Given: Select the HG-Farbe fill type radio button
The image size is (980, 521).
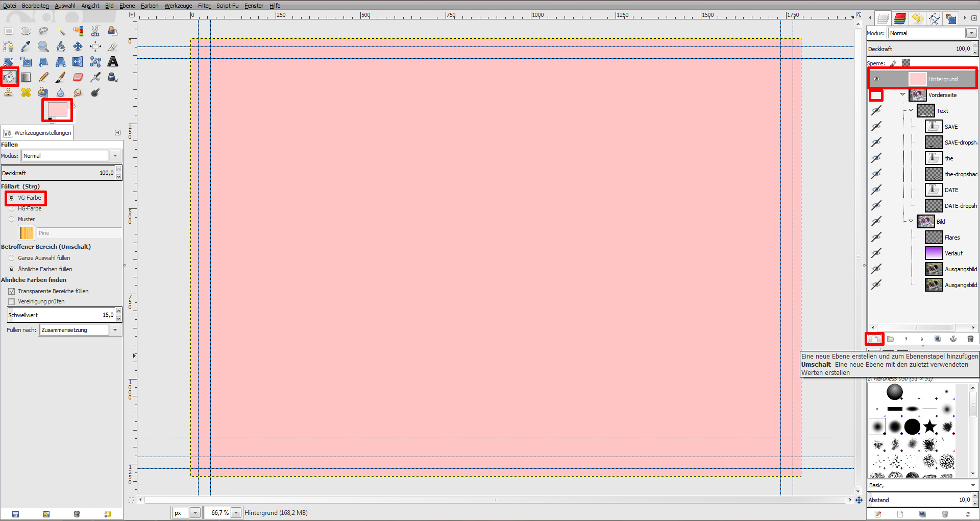Looking at the screenshot, I should pyautogui.click(x=12, y=208).
